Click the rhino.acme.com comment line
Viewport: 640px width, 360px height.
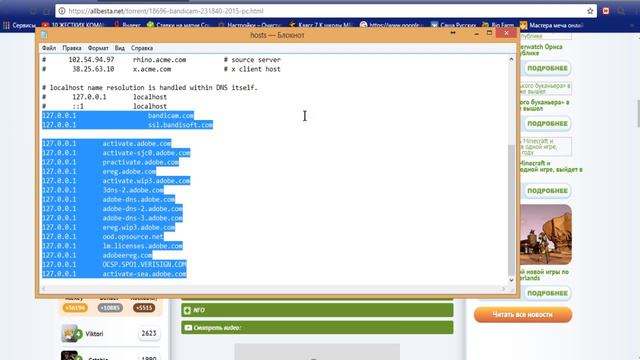tap(161, 60)
